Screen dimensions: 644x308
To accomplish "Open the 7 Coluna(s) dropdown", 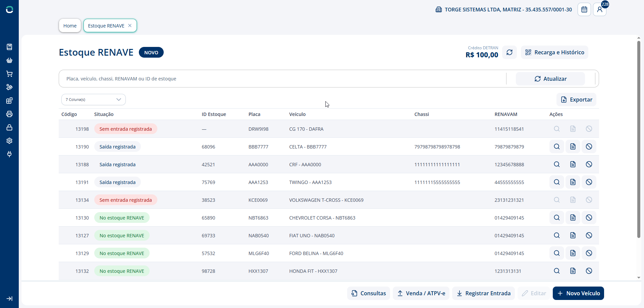I will point(94,100).
